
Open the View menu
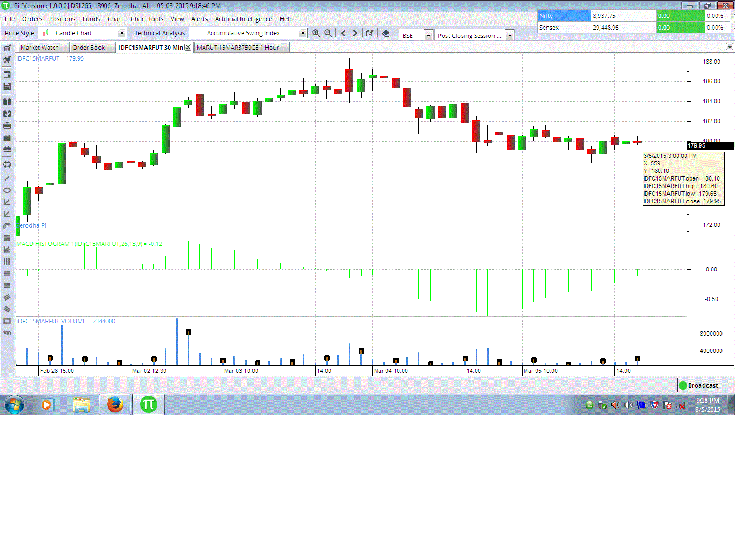point(177,19)
